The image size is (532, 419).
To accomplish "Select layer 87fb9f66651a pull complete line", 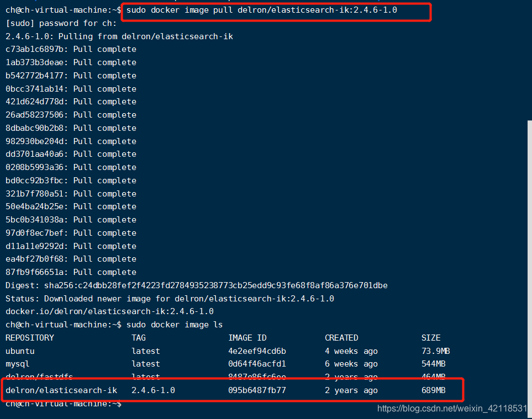I will click(71, 273).
